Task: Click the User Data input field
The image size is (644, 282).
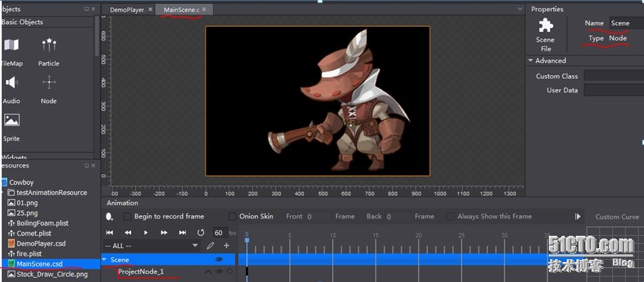Action: [x=614, y=90]
